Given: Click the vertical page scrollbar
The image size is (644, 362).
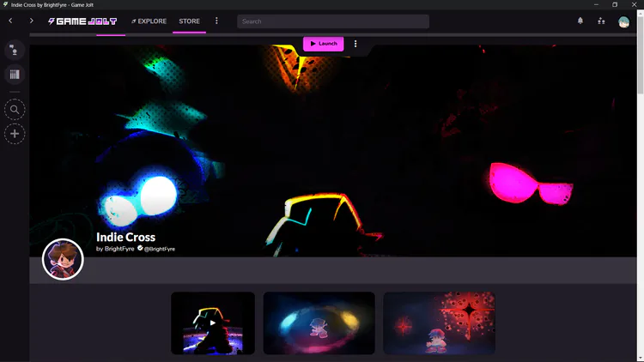Looking at the screenshot, I should tap(641, 53).
